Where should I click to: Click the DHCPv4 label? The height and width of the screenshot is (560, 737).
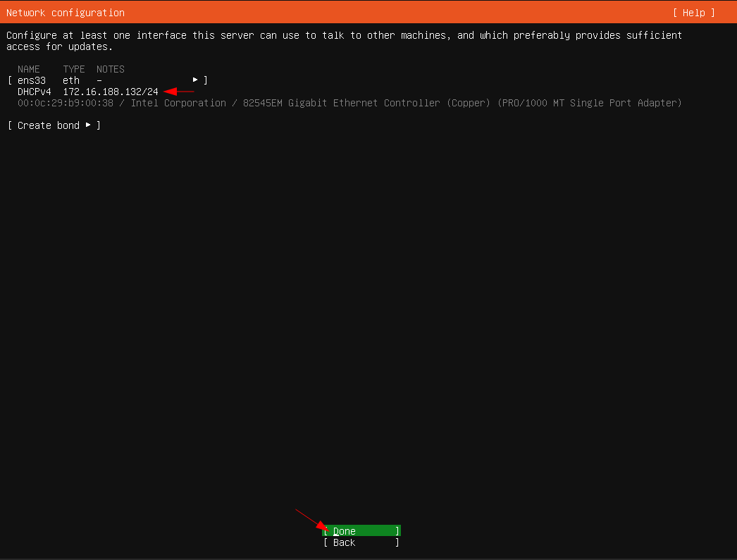click(34, 92)
